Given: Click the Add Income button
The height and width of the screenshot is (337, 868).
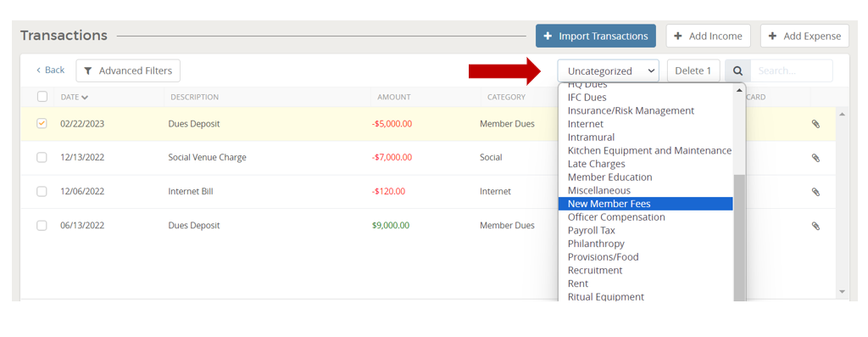Looking at the screenshot, I should [708, 36].
